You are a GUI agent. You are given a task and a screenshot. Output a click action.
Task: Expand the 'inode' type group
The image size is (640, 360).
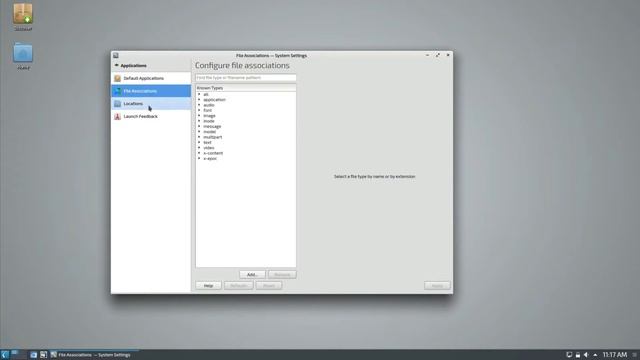[199, 121]
